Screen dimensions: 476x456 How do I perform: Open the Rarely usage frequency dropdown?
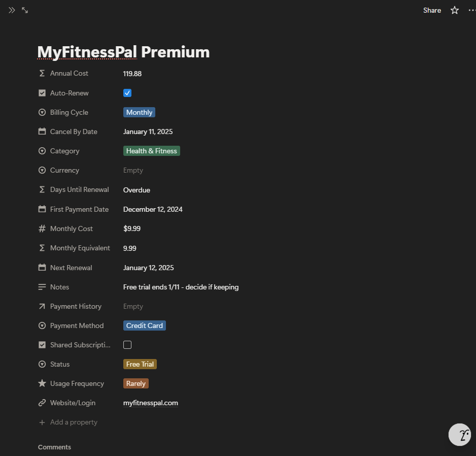coord(135,383)
